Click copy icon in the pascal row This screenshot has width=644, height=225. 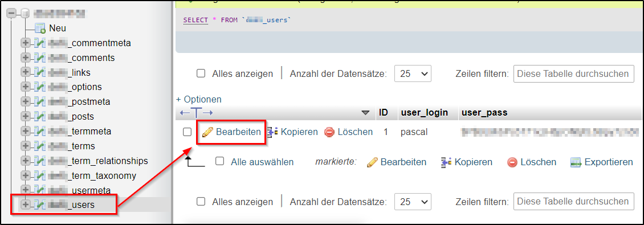pyautogui.click(x=273, y=132)
